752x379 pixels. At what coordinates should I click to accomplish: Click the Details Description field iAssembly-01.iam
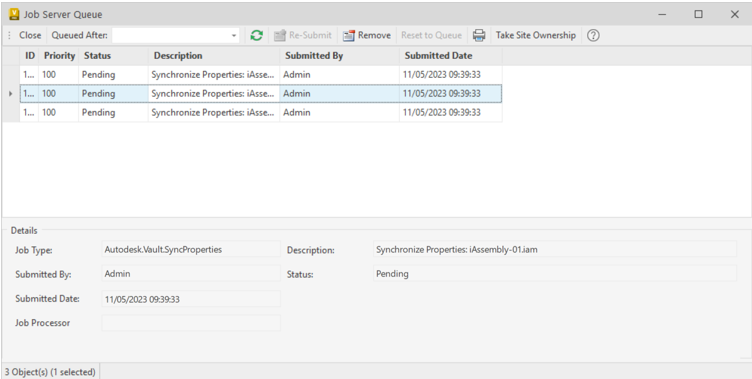coord(555,249)
